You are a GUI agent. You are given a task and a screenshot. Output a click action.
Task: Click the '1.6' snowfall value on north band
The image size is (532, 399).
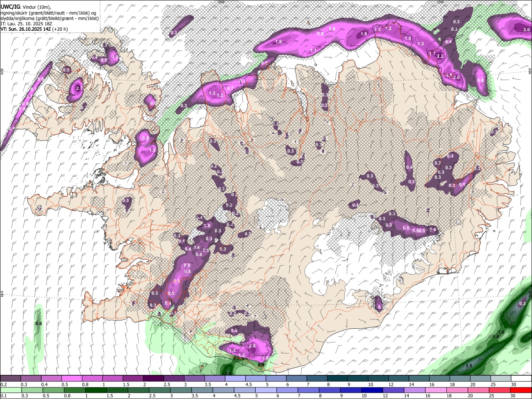(x=279, y=42)
